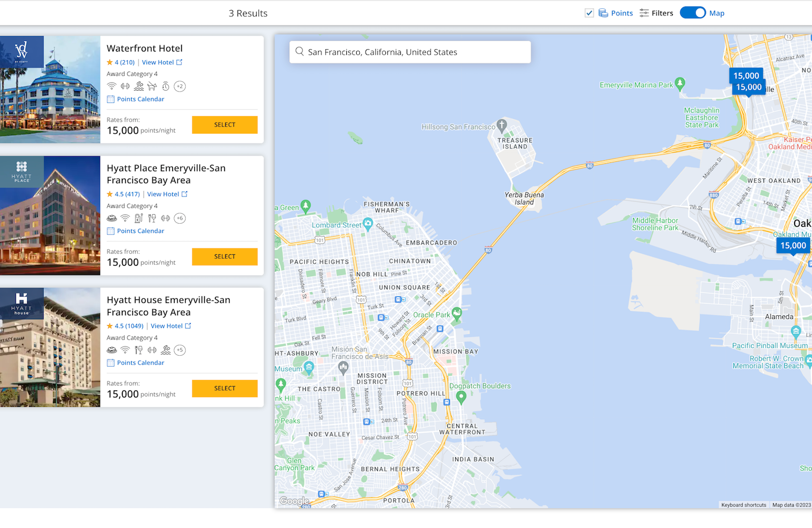The image size is (812, 528).
Task: Select the Hyatt Place Emeryville hotel
Action: pyautogui.click(x=225, y=256)
